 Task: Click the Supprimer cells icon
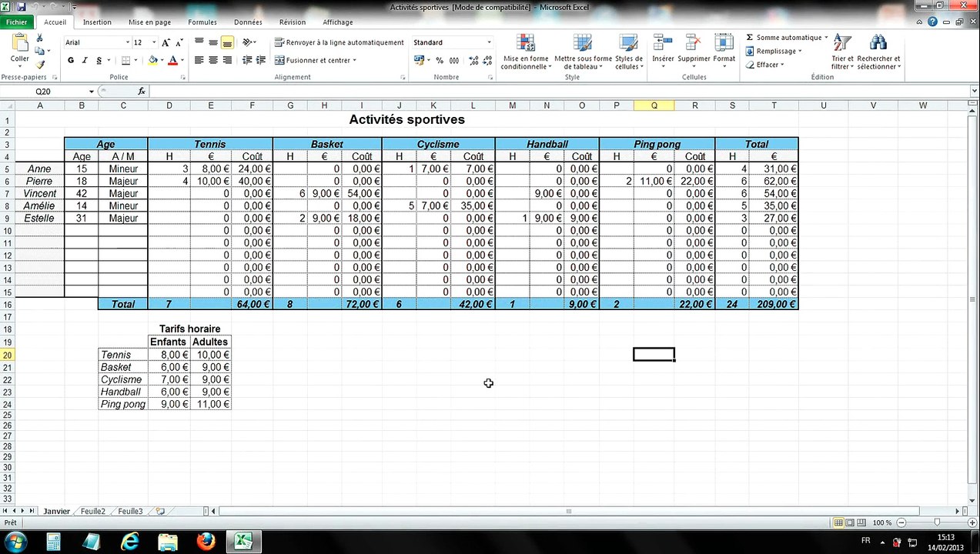[x=693, y=43]
